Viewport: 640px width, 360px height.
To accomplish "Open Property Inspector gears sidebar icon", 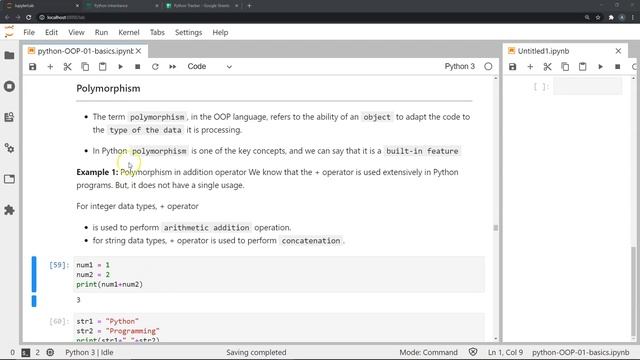I will click(9, 148).
